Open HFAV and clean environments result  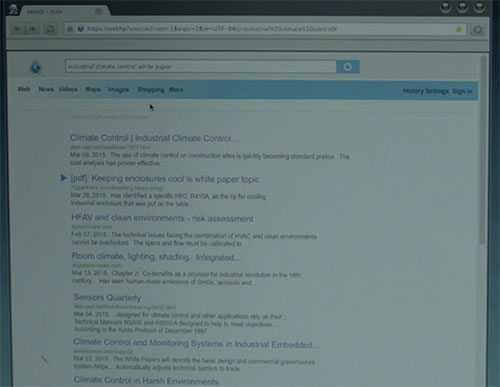point(162,218)
